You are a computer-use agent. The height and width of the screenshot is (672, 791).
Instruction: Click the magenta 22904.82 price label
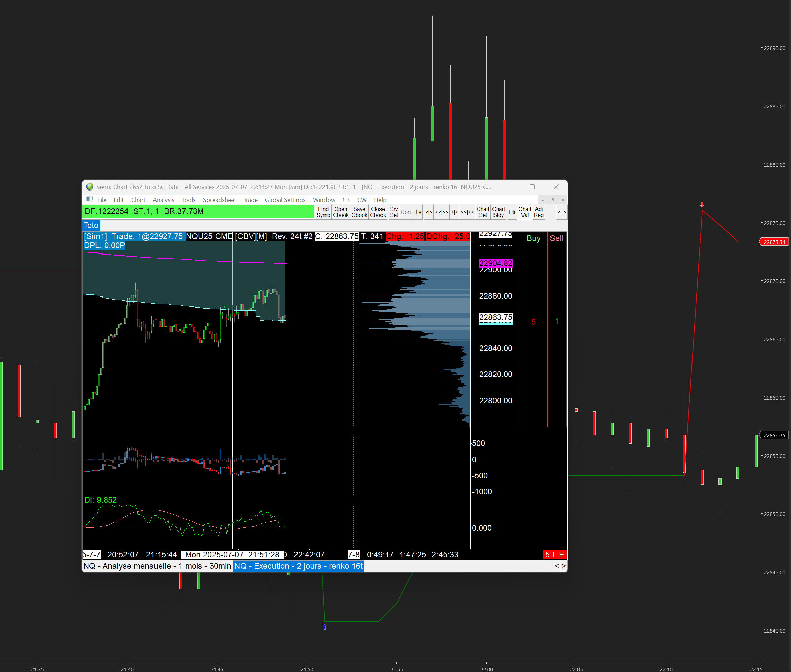pos(495,263)
